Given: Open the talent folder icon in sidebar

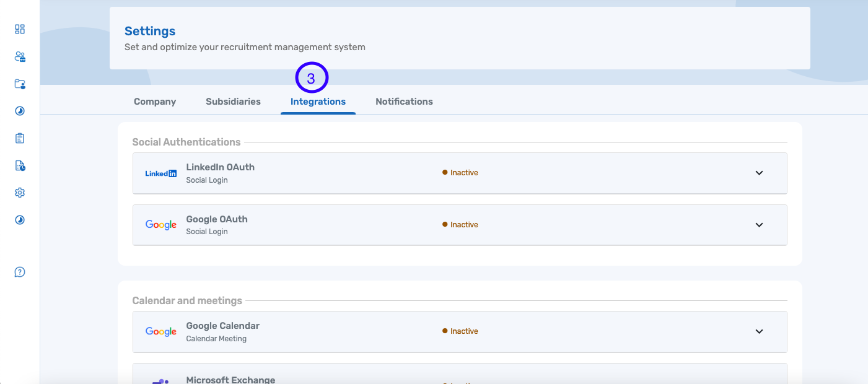Looking at the screenshot, I should (x=19, y=84).
